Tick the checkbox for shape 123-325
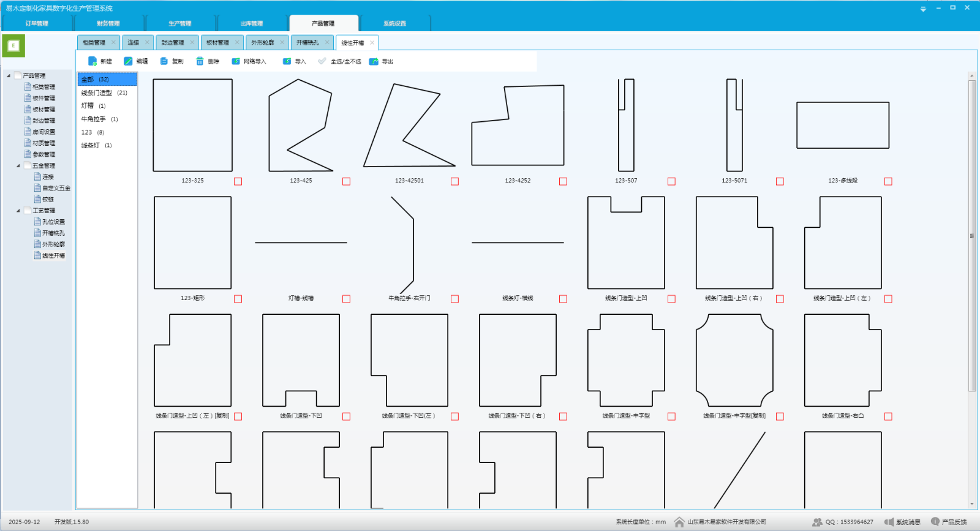Viewport: 980px width, 531px height. (238, 181)
